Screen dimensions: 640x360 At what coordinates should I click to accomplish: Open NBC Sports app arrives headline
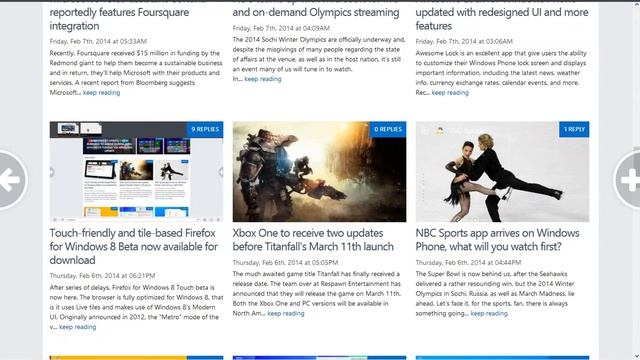[497, 240]
